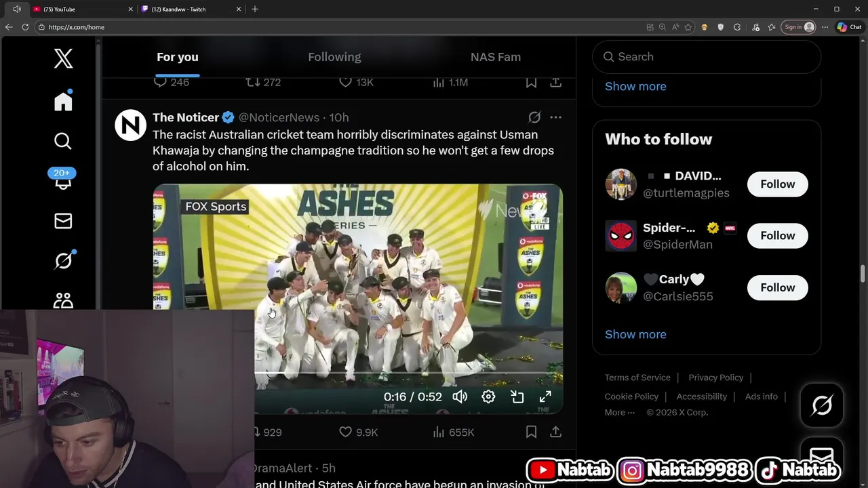Viewport: 868px width, 488px height.
Task: Enter video fullscreen mode
Action: point(545,396)
